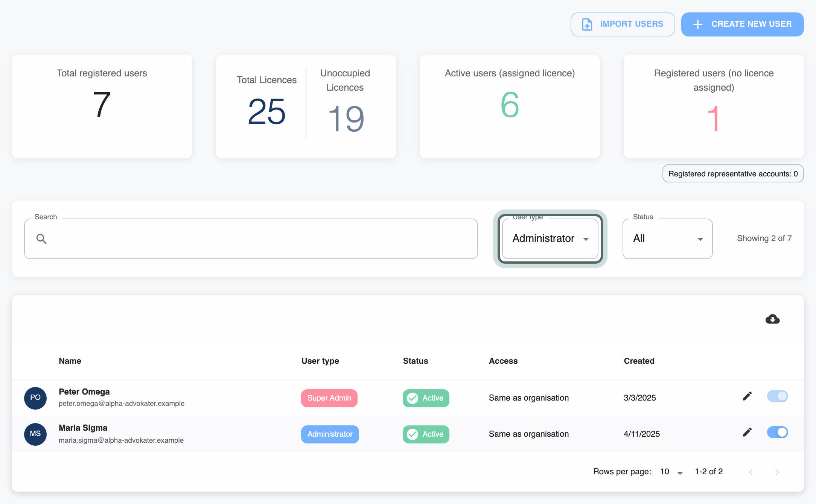Click PO avatar for Peter Omega
Image resolution: width=816 pixels, height=504 pixels.
pyautogui.click(x=35, y=398)
